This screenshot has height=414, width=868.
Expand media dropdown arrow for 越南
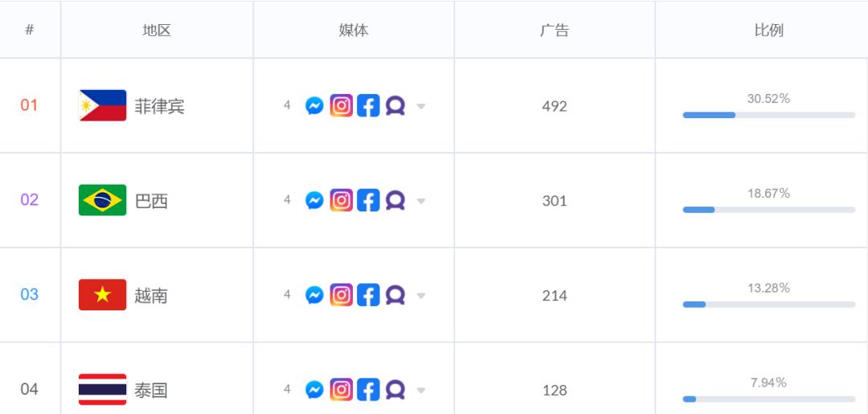coord(420,296)
